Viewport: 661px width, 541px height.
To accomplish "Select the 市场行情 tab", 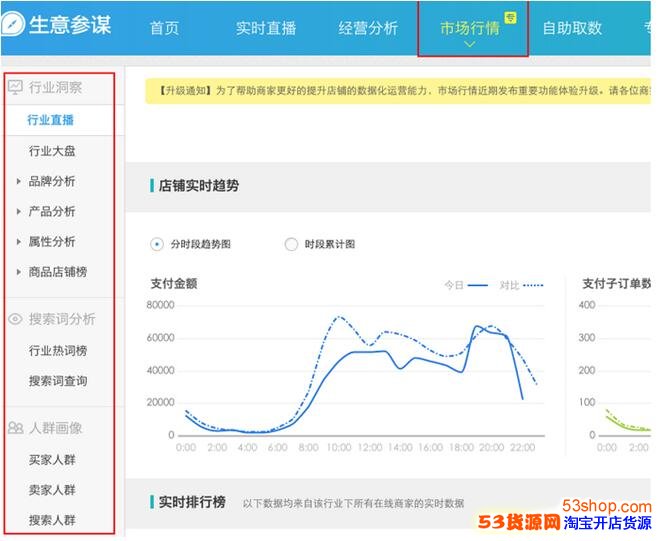I will [x=470, y=28].
